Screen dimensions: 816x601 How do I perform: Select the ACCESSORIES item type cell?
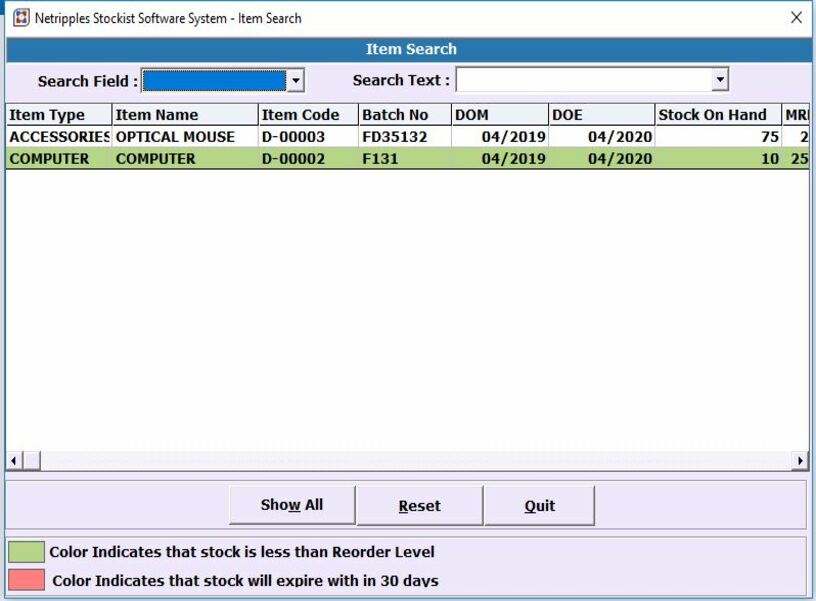tap(59, 137)
